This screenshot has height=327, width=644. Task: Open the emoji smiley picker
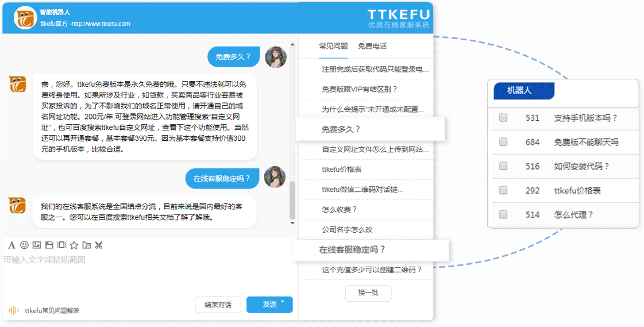24,245
